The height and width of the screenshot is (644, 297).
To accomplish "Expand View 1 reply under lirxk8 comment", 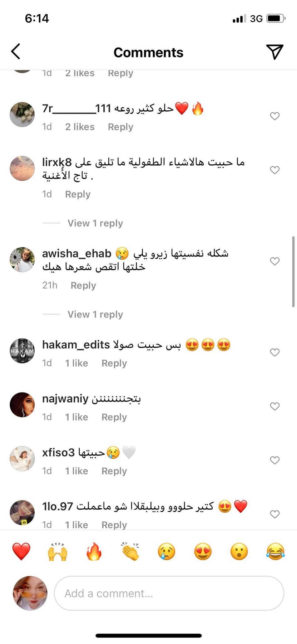I will click(95, 223).
